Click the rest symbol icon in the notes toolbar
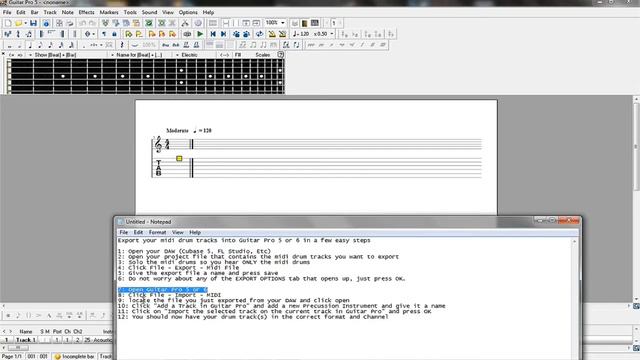This screenshot has width=640, height=360. 121,45
